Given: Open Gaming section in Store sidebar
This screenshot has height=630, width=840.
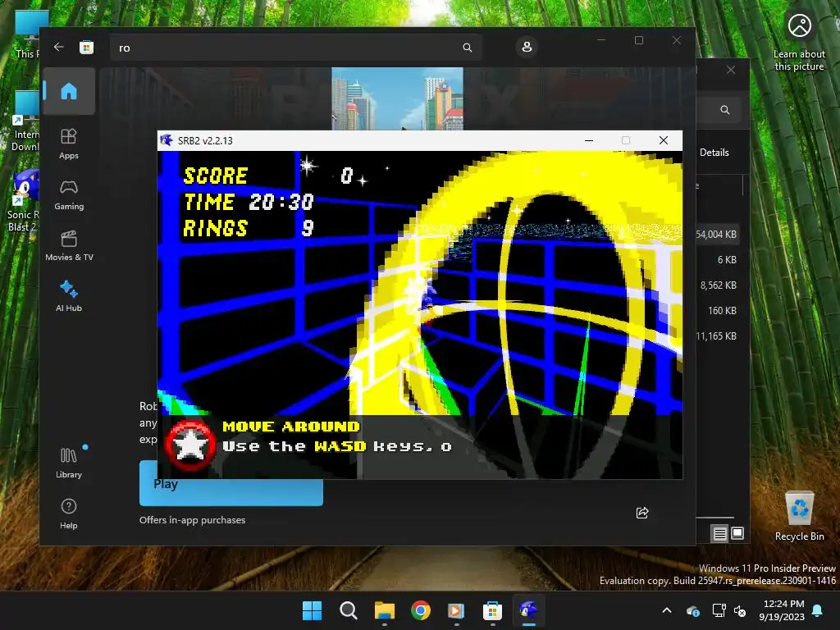Looking at the screenshot, I should click(x=69, y=195).
